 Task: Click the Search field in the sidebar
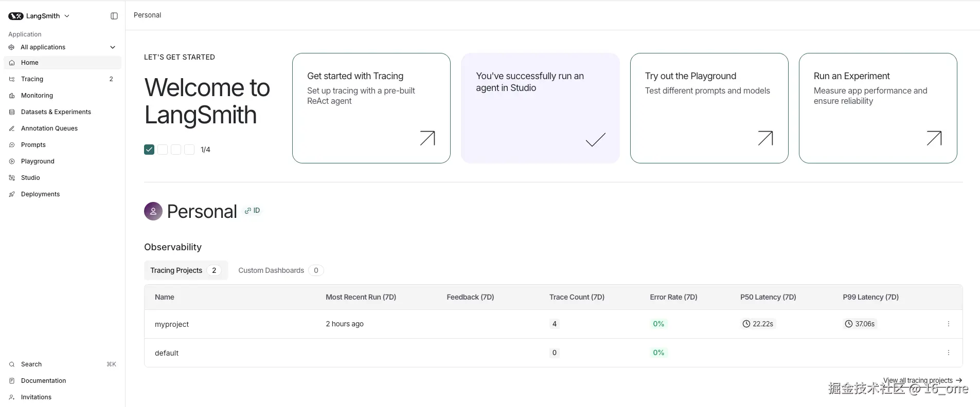pyautogui.click(x=63, y=364)
